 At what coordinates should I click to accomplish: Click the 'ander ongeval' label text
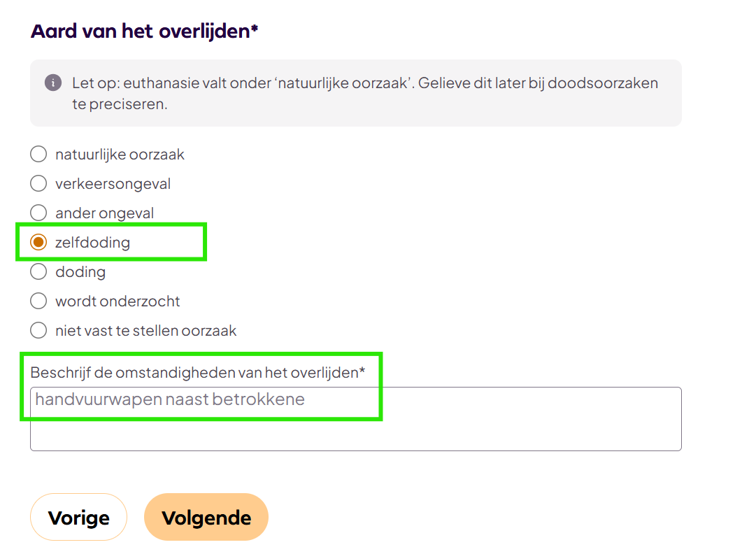(x=104, y=213)
